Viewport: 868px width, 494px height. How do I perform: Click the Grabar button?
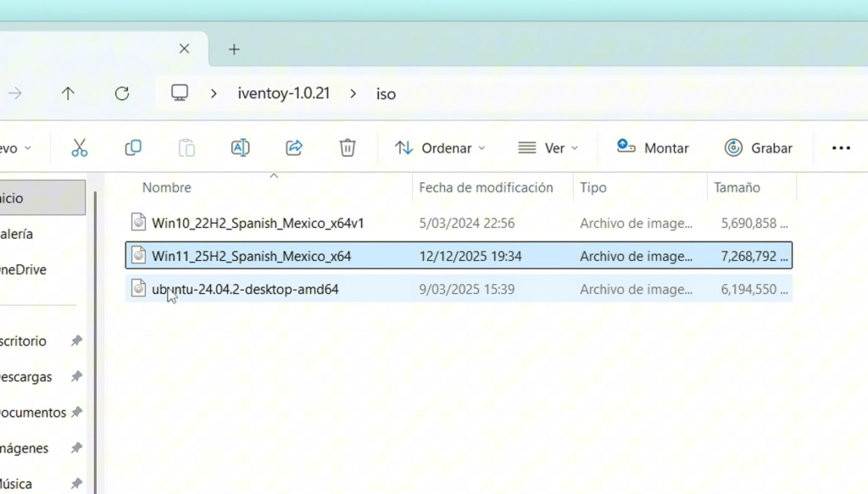pyautogui.click(x=759, y=148)
